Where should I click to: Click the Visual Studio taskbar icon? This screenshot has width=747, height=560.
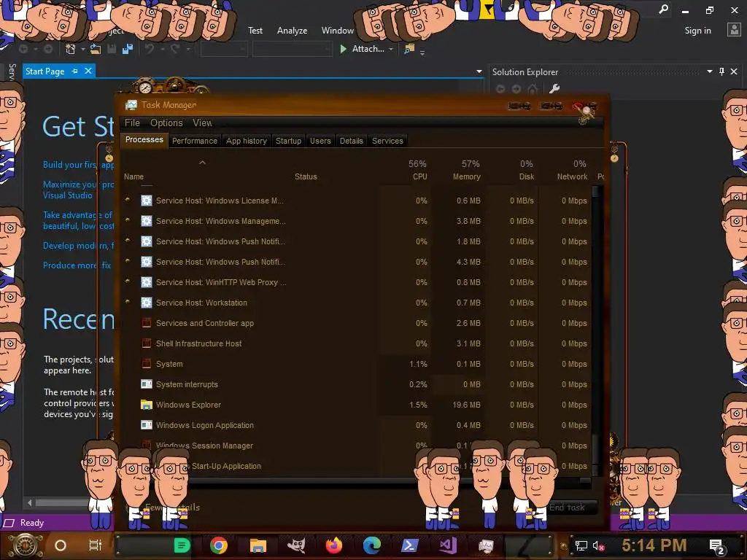[x=448, y=545]
